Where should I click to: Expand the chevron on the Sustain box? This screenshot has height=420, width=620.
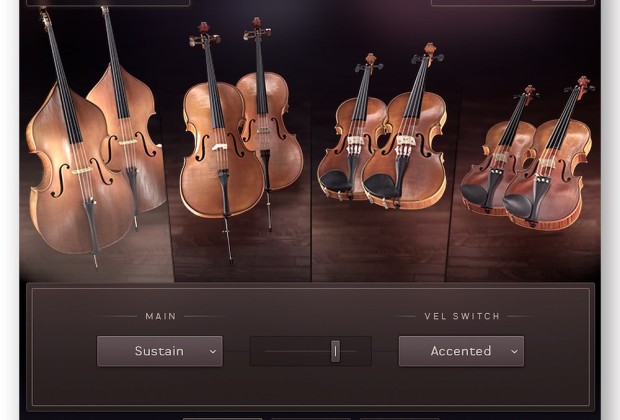point(213,352)
